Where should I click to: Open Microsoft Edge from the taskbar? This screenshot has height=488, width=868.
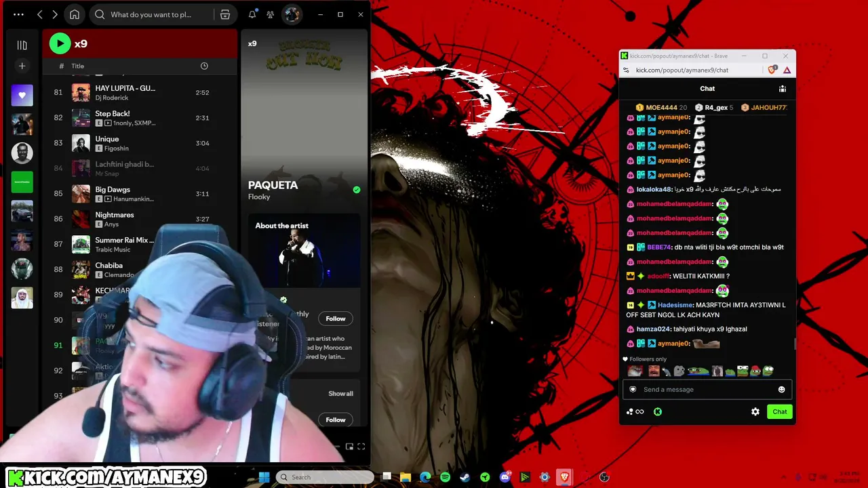click(x=425, y=477)
